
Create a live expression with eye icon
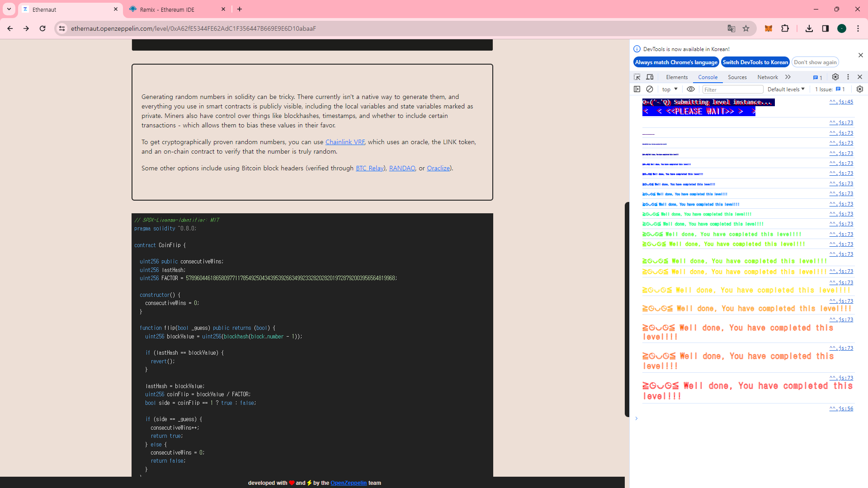pos(691,89)
